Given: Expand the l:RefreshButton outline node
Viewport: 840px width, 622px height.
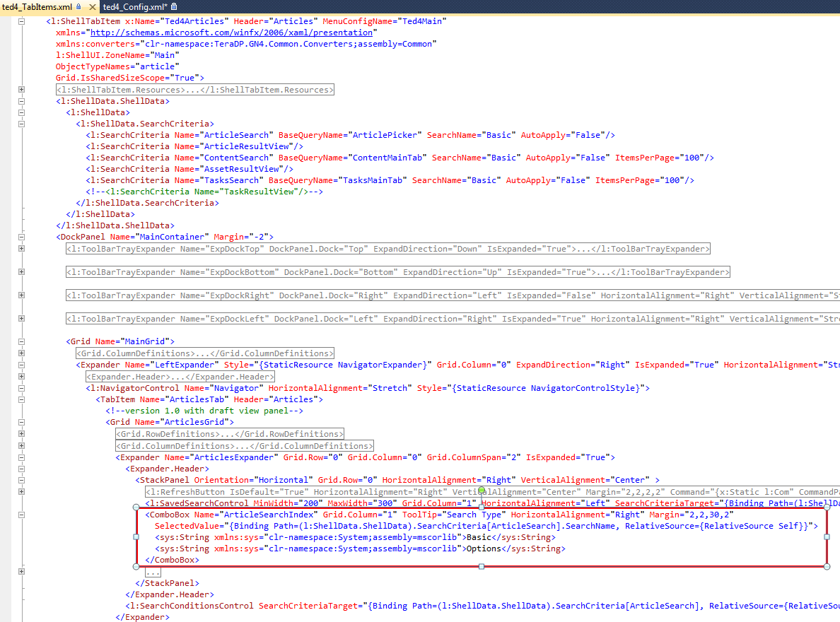Looking at the screenshot, I should [x=21, y=492].
